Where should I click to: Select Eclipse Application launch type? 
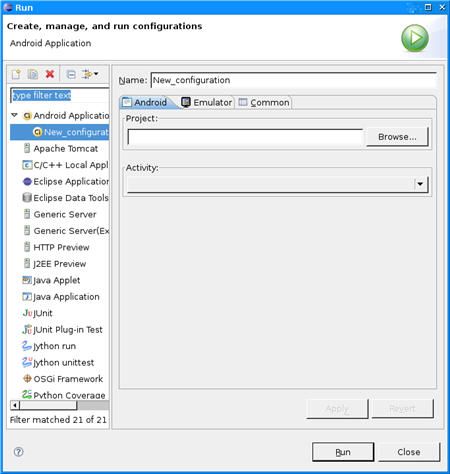pos(66,181)
